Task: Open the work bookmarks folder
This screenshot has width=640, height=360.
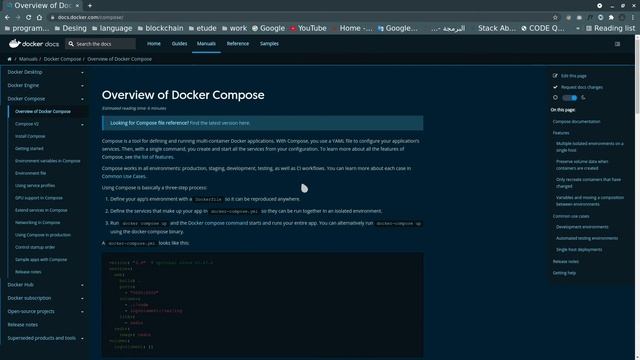Action: click(x=234, y=28)
